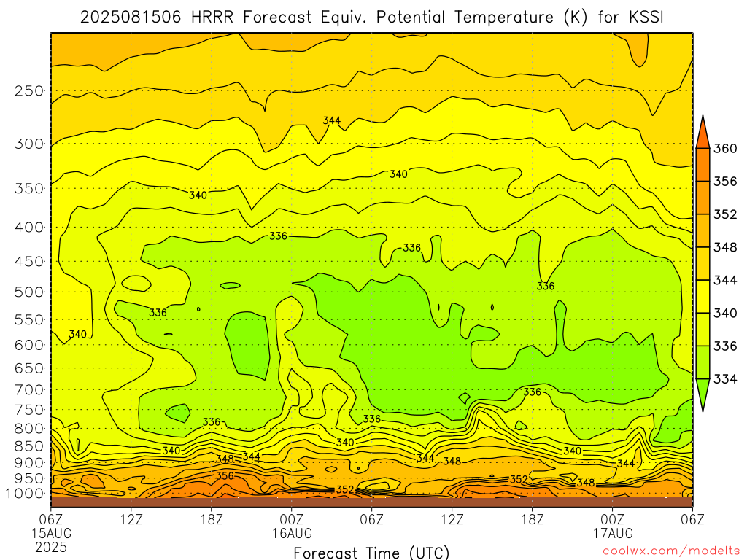This screenshot has width=747, height=560.
Task: Click the 750 pressure axis label
Action: pos(29,410)
